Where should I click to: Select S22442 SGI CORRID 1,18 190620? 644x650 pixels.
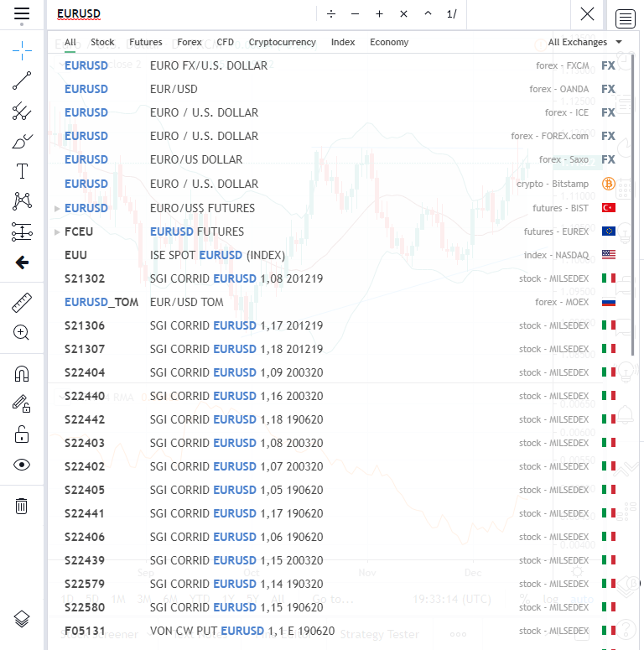[339, 419]
